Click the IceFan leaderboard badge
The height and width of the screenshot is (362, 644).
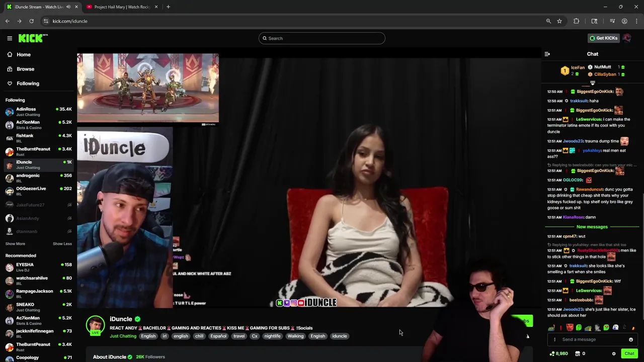[565, 71]
